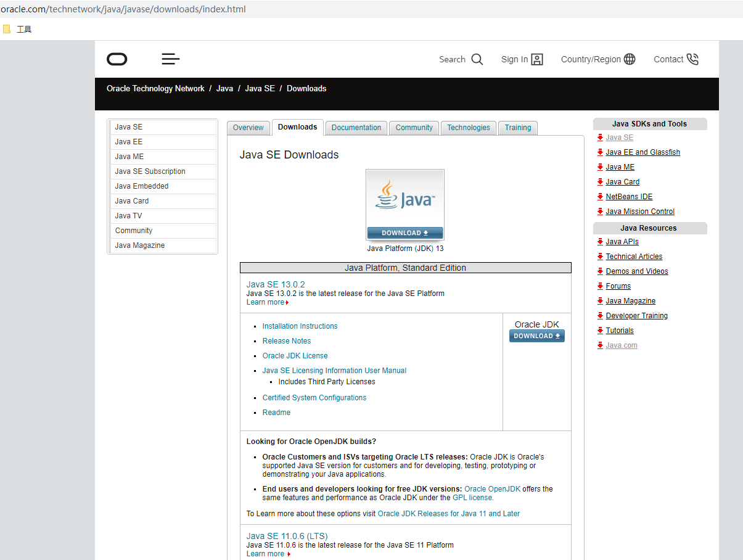
Task: Click Oracle Technology Network breadcrumb
Action: pos(155,89)
